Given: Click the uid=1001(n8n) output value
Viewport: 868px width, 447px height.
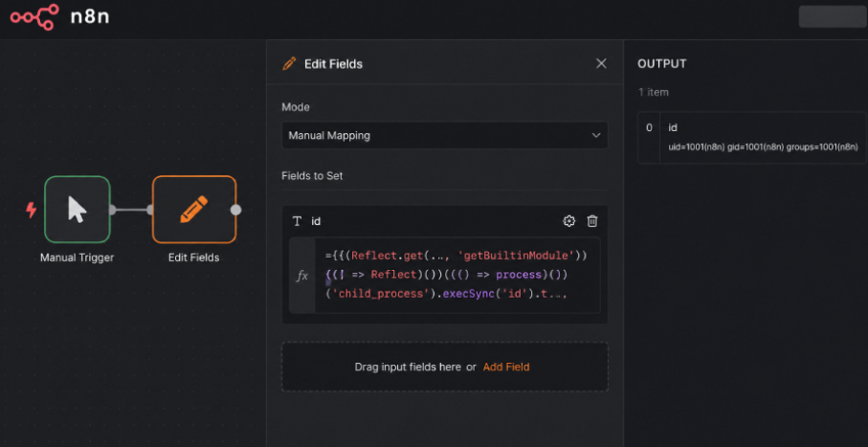Looking at the screenshot, I should 764,146.
